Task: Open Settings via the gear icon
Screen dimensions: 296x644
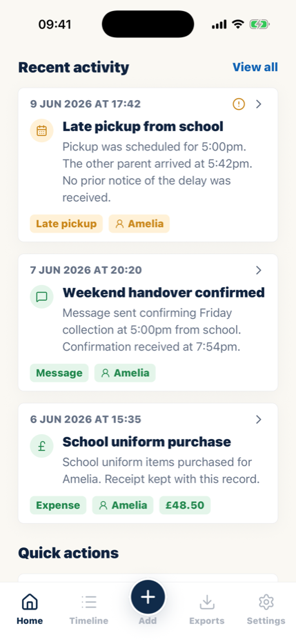Action: (x=266, y=602)
